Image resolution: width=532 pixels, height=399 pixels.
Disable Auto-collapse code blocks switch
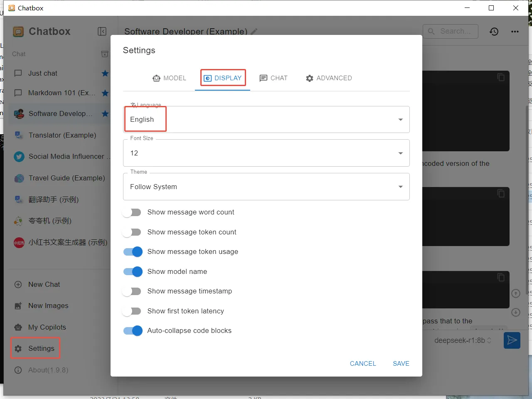(x=133, y=331)
